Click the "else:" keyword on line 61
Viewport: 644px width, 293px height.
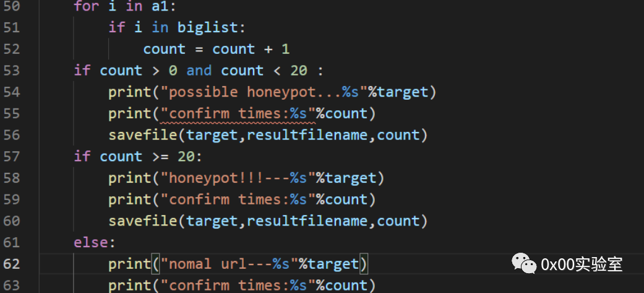pyautogui.click(x=95, y=242)
